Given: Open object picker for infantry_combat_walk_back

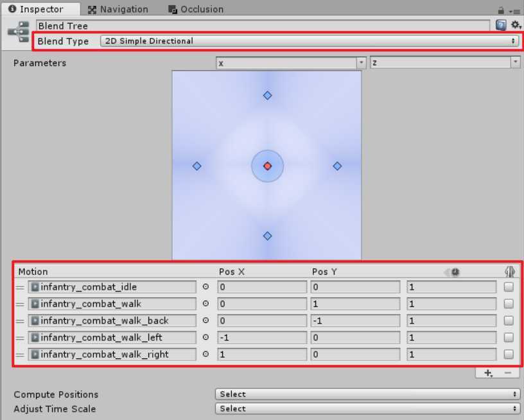Looking at the screenshot, I should [206, 320].
